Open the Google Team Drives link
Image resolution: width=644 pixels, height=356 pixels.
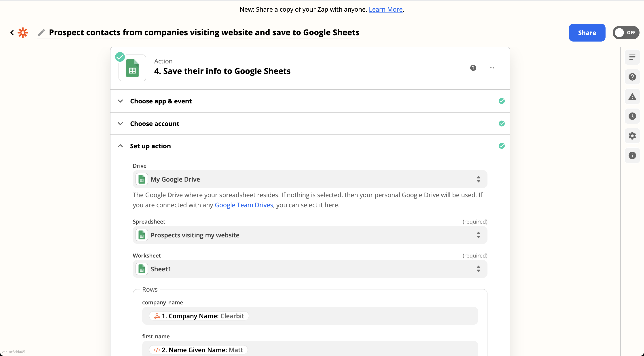click(x=244, y=205)
